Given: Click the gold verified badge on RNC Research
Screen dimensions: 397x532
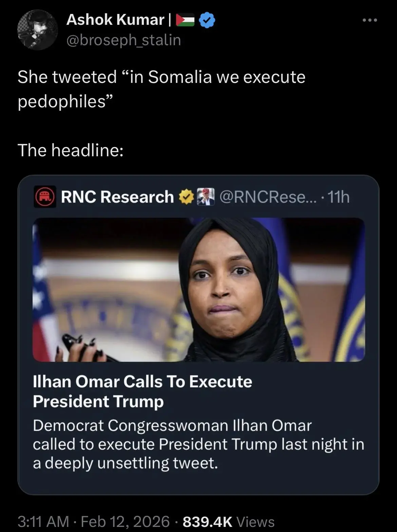Looking at the screenshot, I should 186,197.
